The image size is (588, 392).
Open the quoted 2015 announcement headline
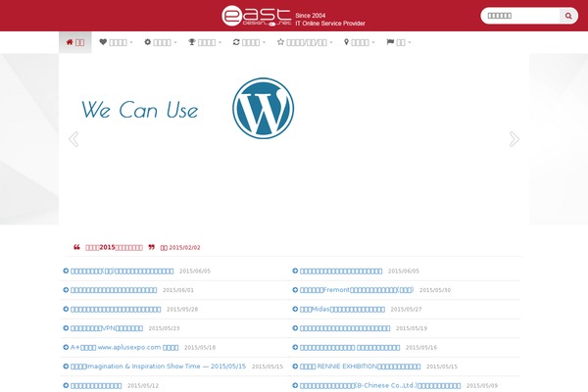click(114, 248)
